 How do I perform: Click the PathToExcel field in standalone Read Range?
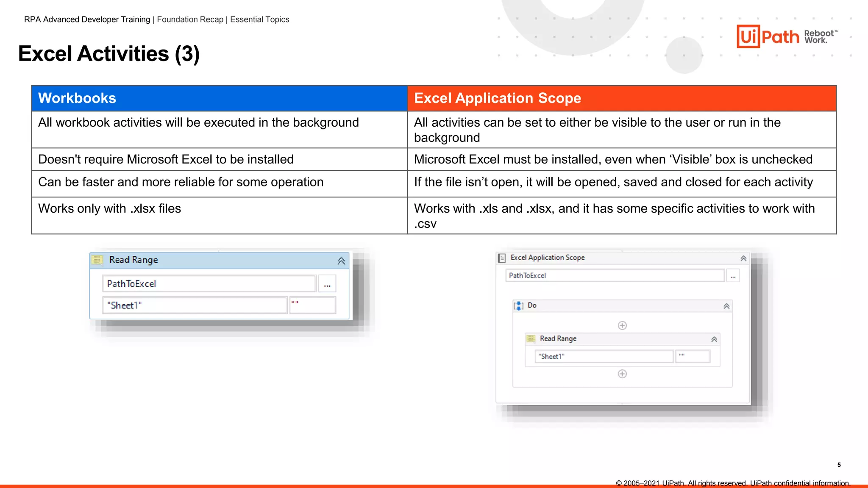(209, 283)
